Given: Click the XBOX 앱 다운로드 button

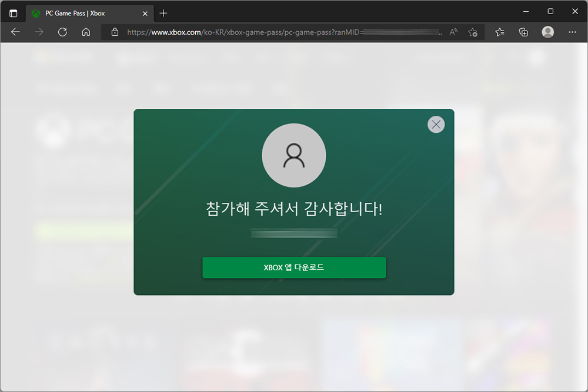Looking at the screenshot, I should 294,267.
